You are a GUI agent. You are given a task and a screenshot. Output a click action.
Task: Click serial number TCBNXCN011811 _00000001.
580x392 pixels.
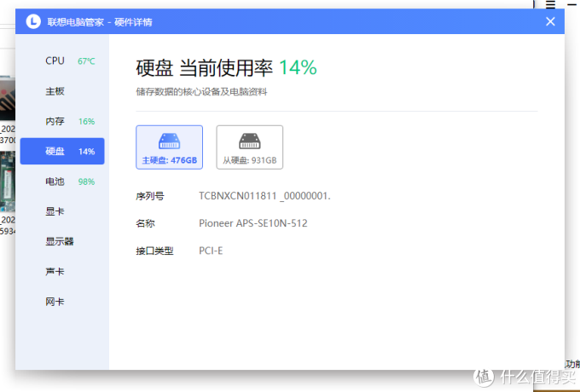pos(264,196)
